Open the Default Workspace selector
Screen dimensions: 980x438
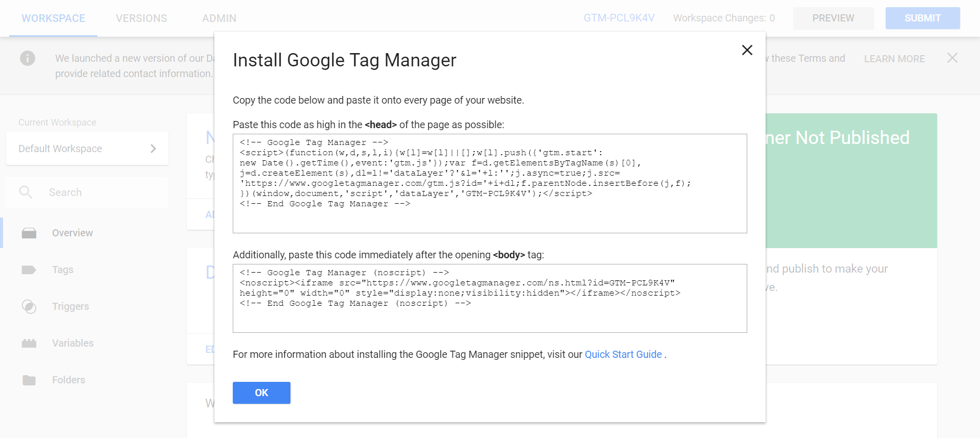coord(87,149)
